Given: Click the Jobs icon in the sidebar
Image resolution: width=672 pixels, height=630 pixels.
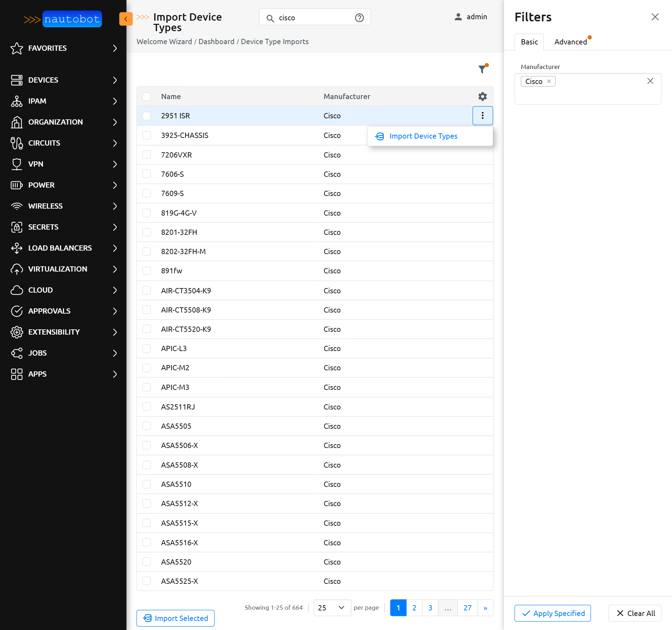Looking at the screenshot, I should click(x=17, y=353).
